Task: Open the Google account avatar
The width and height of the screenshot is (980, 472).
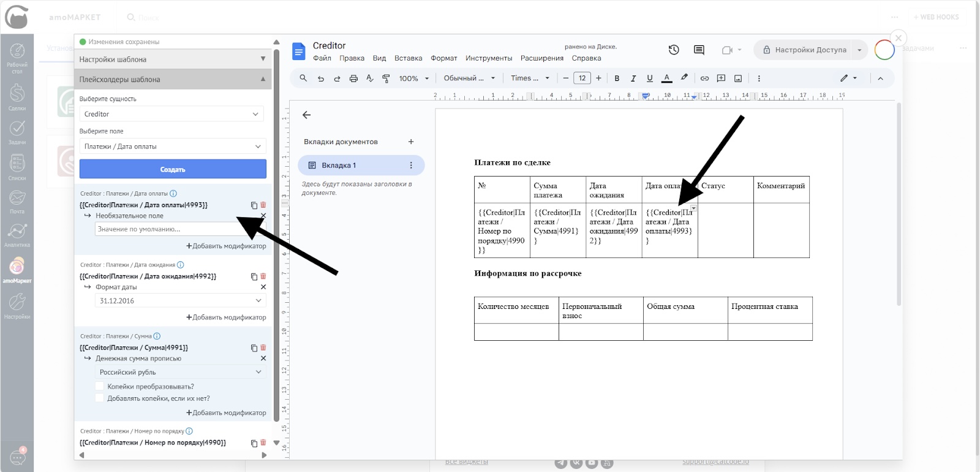Action: [x=884, y=50]
